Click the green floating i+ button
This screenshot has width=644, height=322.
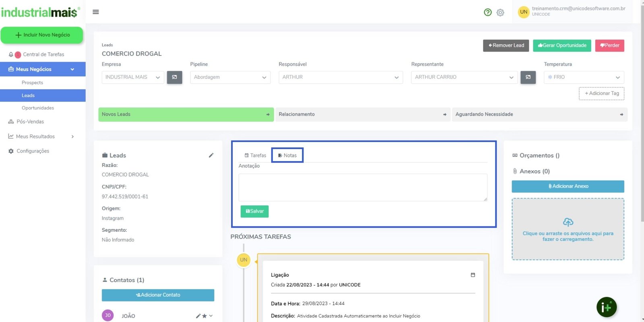tap(606, 308)
